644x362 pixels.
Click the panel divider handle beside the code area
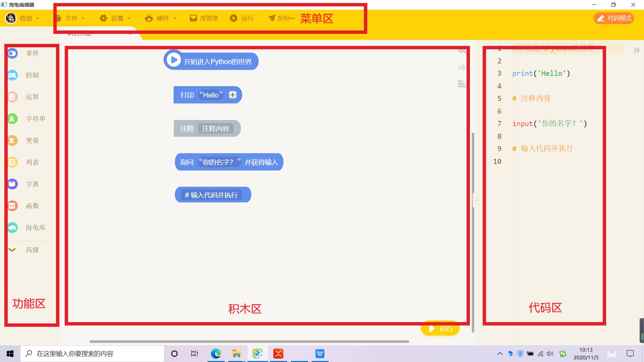[476, 200]
